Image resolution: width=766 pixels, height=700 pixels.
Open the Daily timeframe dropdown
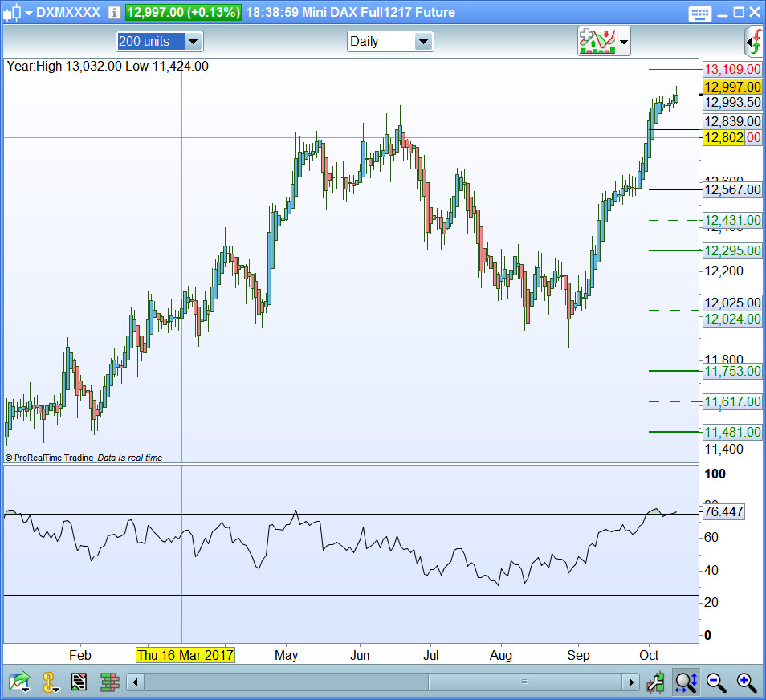(423, 42)
